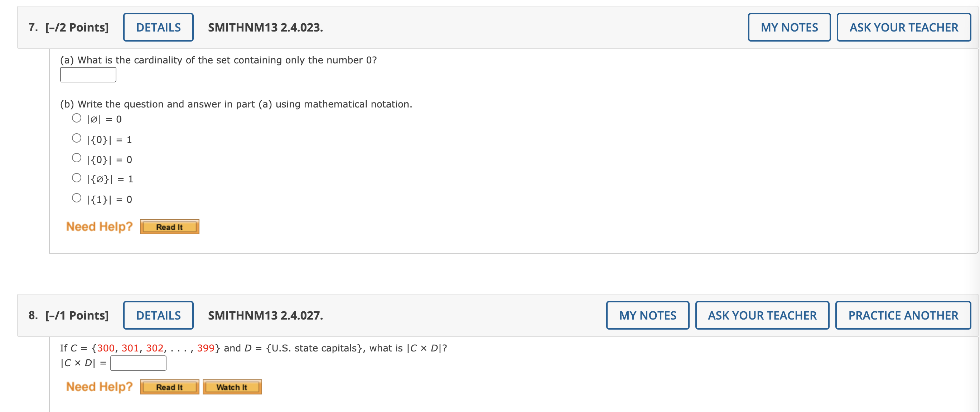Image resolution: width=980 pixels, height=412 pixels.
Task: Click PRACTICE ANOTHER for question 8
Action: click(903, 315)
